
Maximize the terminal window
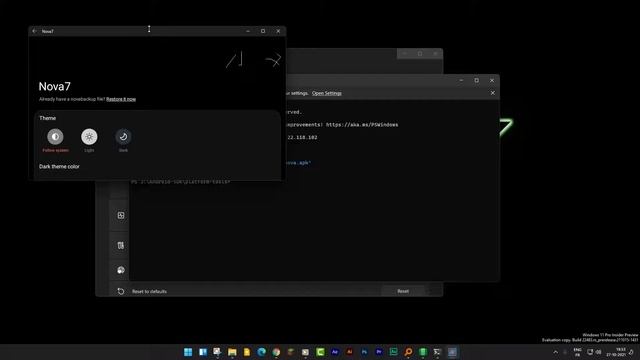(476, 80)
